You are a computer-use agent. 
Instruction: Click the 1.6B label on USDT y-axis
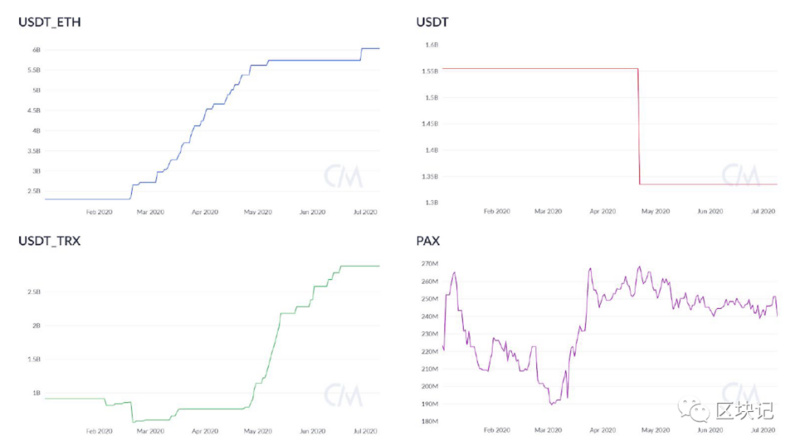(432, 45)
